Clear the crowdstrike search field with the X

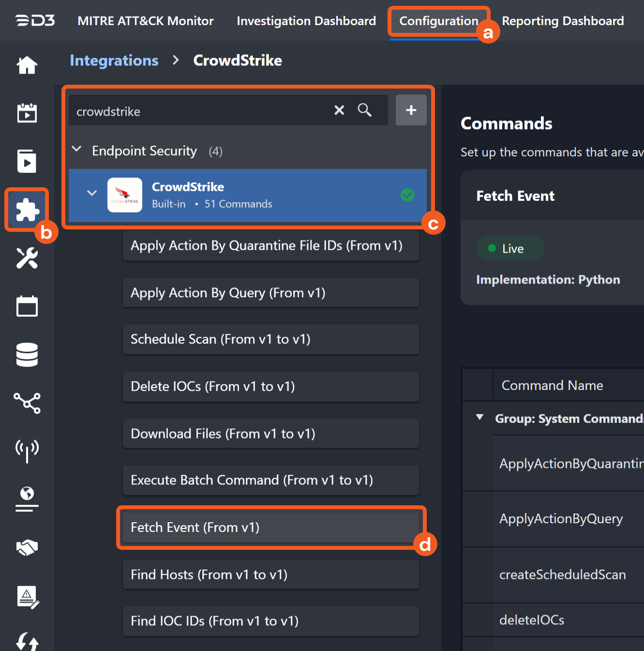click(339, 110)
